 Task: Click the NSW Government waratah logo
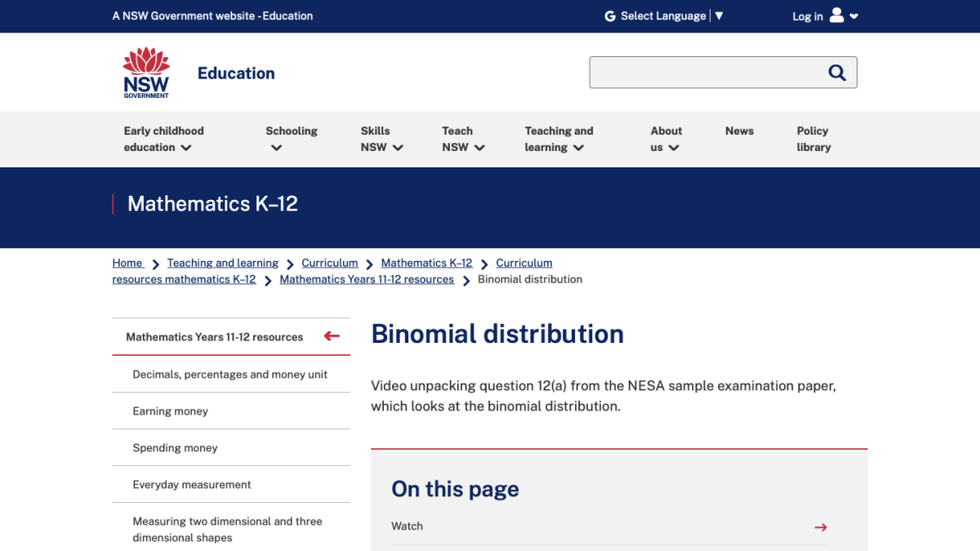click(145, 72)
